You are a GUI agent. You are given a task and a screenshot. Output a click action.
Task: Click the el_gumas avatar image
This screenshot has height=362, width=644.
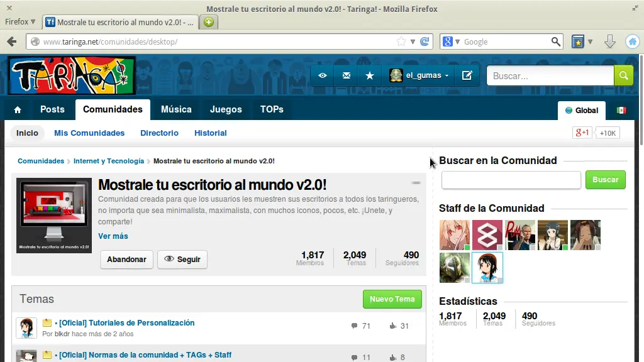point(396,75)
